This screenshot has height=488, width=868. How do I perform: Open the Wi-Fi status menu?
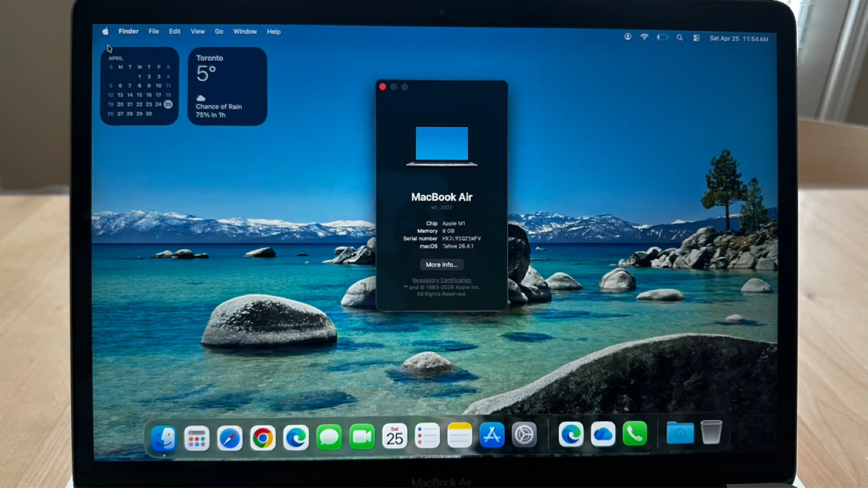click(644, 37)
